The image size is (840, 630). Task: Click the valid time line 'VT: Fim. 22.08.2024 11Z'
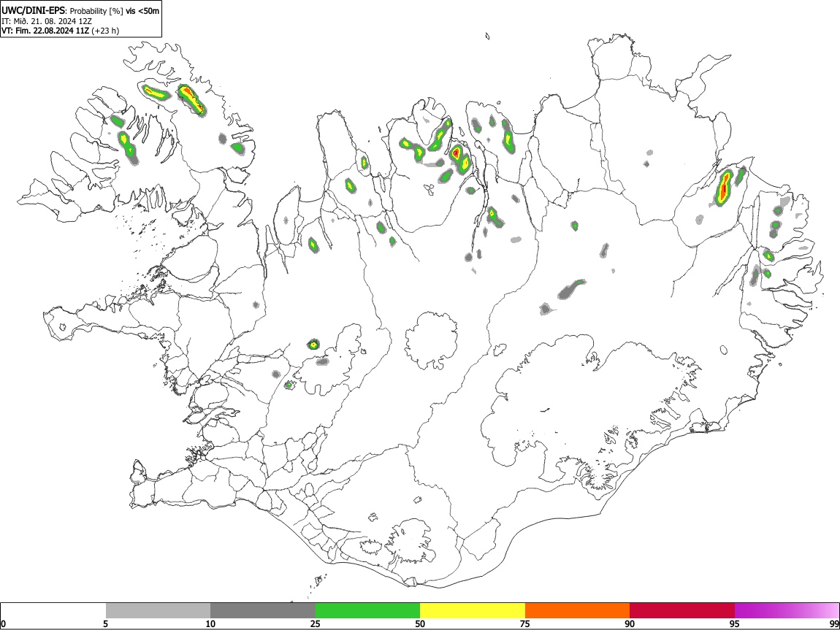[x=45, y=31]
